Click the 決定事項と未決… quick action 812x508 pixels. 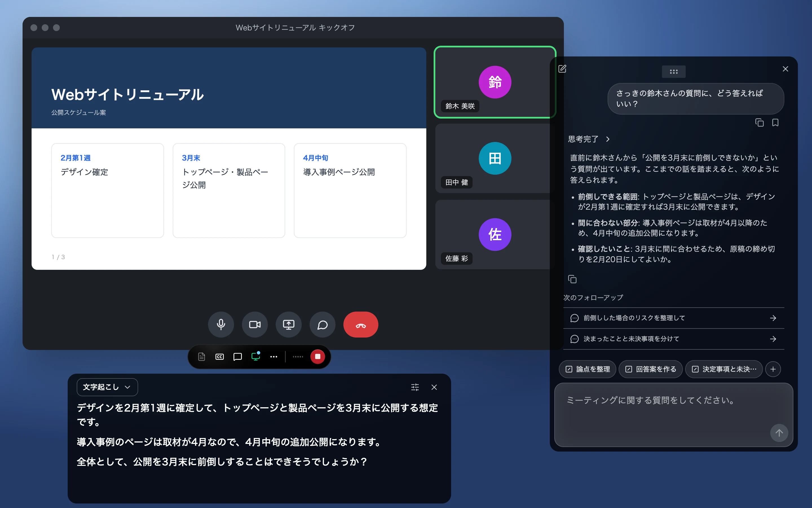pyautogui.click(x=724, y=369)
